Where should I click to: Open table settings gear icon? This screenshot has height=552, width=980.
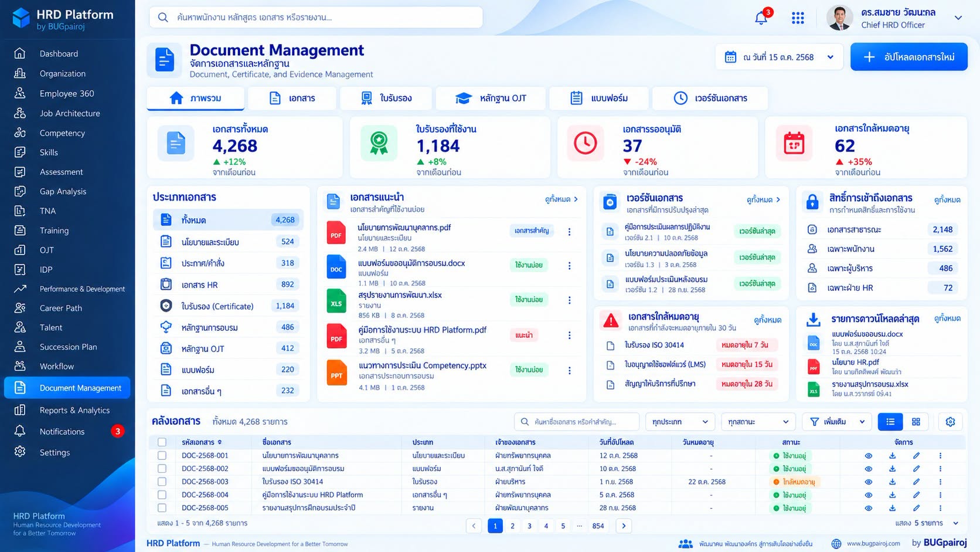pyautogui.click(x=950, y=422)
